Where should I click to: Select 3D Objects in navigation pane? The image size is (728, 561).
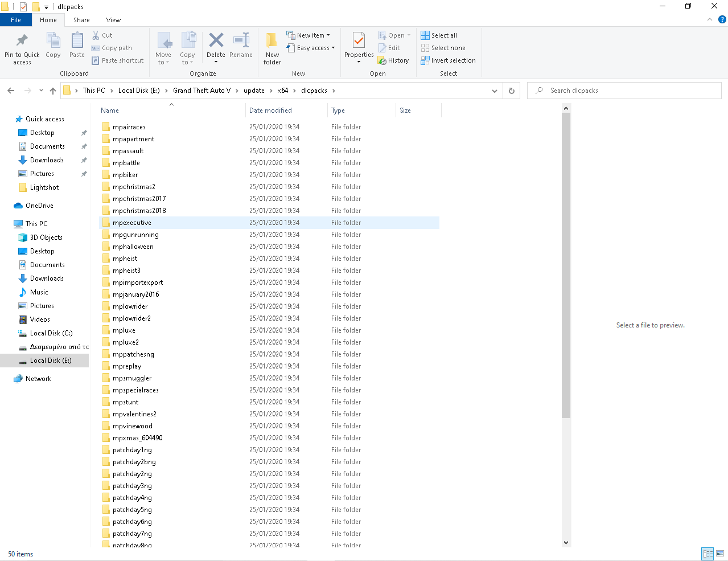46,237
